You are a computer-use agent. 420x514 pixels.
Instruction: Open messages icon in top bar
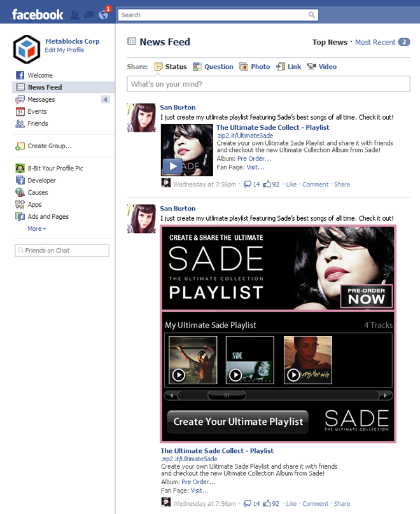pos(89,15)
